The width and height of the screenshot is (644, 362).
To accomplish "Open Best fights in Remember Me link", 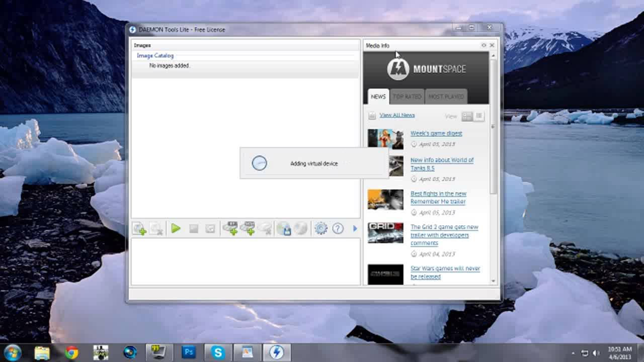I will pyautogui.click(x=438, y=198).
